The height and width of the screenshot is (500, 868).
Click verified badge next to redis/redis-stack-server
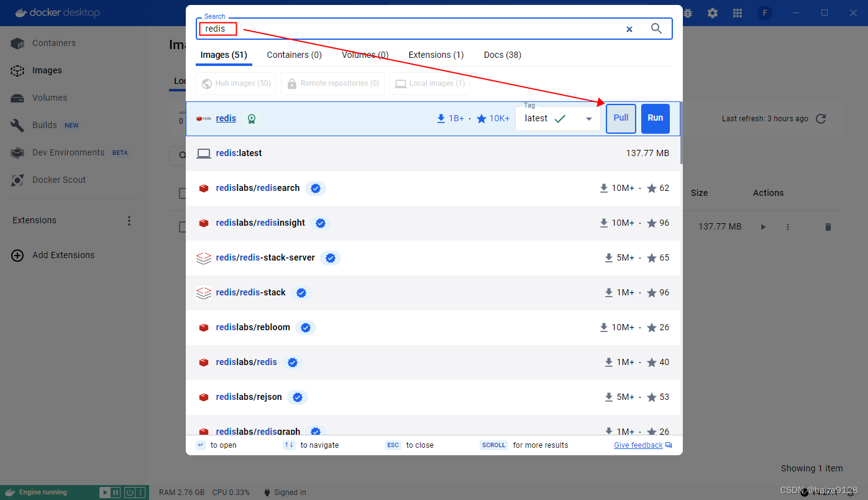coord(331,257)
